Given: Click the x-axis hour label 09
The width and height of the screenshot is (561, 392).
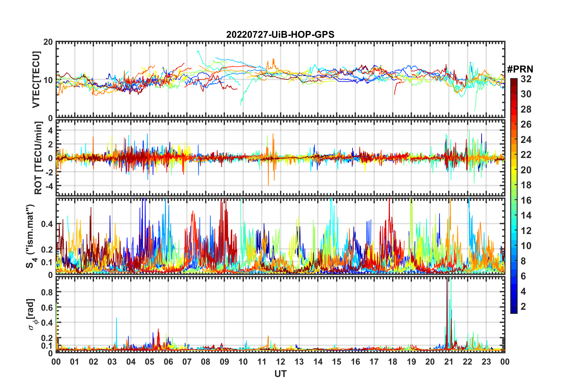Looking at the screenshot, I should (x=224, y=362).
